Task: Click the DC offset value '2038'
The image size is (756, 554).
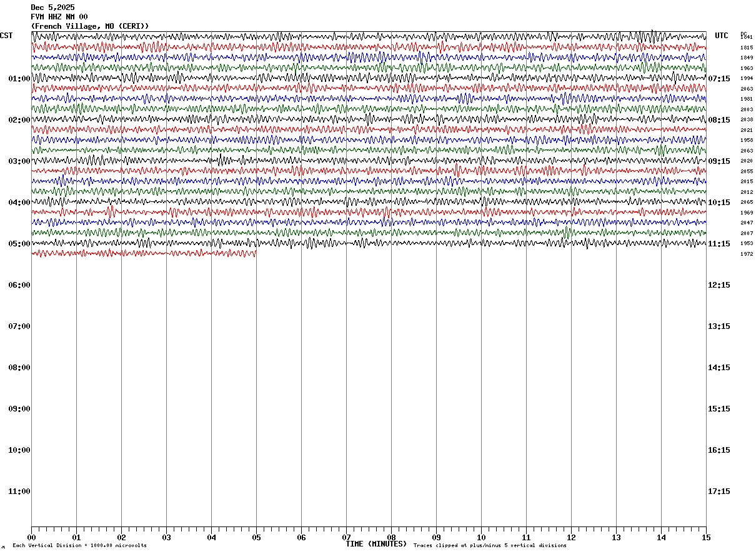Action: click(x=747, y=120)
